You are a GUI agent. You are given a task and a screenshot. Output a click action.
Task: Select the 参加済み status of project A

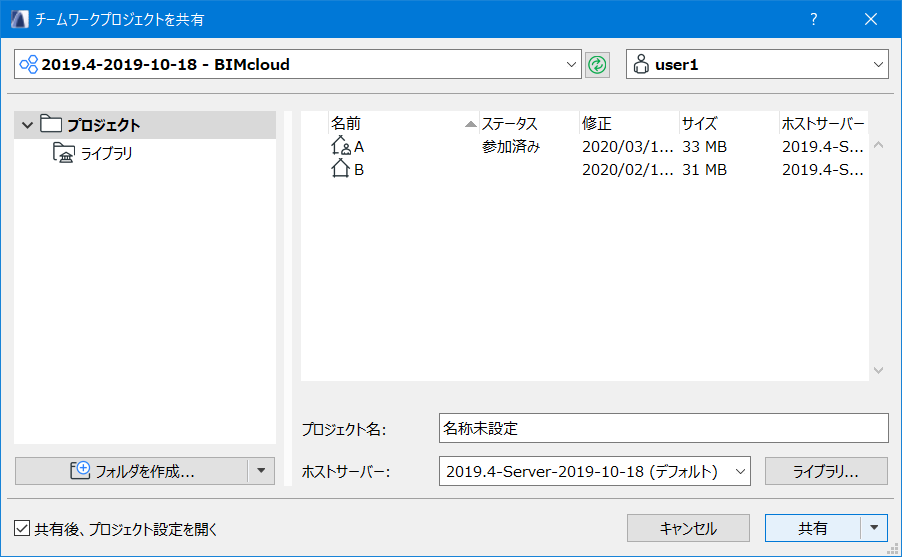pos(511,147)
